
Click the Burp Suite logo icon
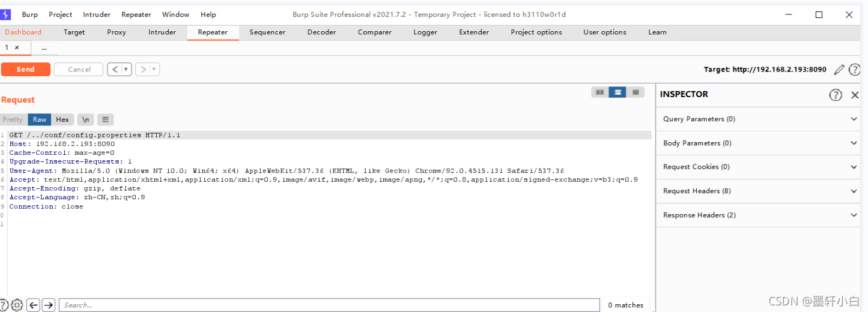[5, 14]
